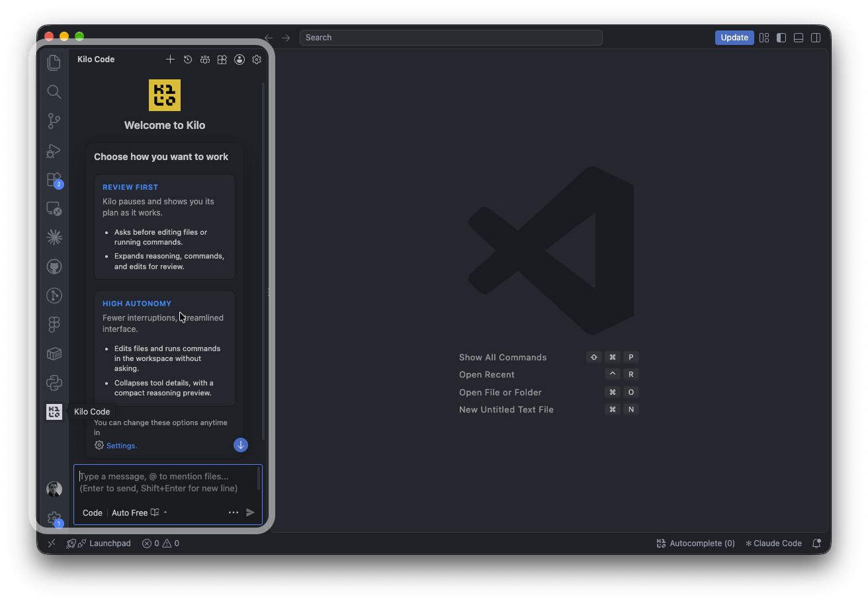This screenshot has height=603, width=868.
Task: Open the Kilo Code marketplace icon
Action: pos(222,60)
